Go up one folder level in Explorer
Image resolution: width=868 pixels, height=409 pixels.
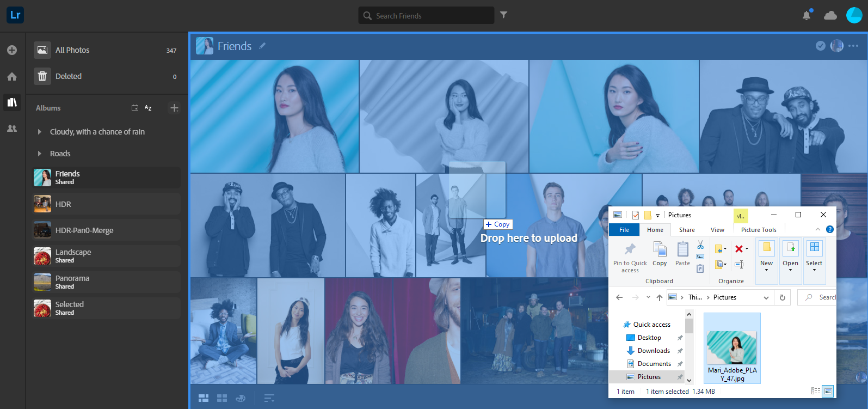[660, 297]
